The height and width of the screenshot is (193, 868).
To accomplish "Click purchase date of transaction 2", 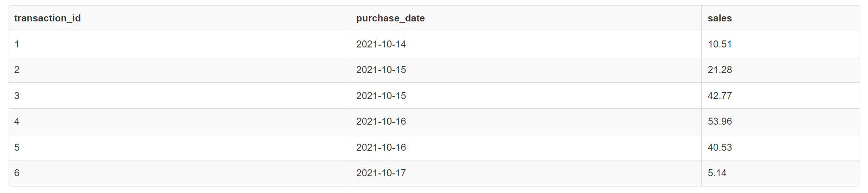I will 381,70.
